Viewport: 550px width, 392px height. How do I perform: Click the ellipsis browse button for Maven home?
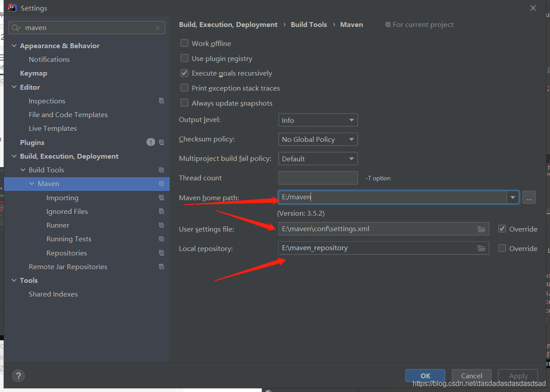pos(529,198)
